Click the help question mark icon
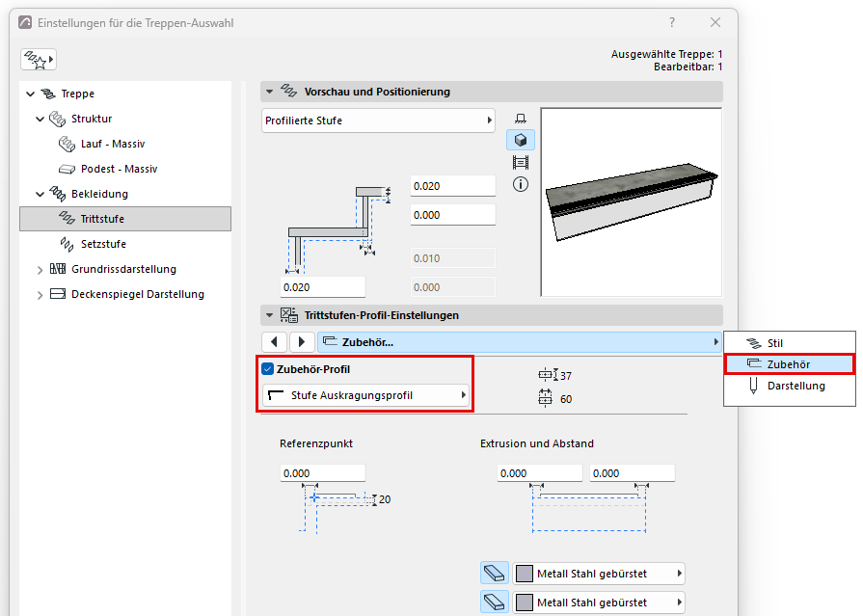This screenshot has width=863, height=616. pos(671,22)
